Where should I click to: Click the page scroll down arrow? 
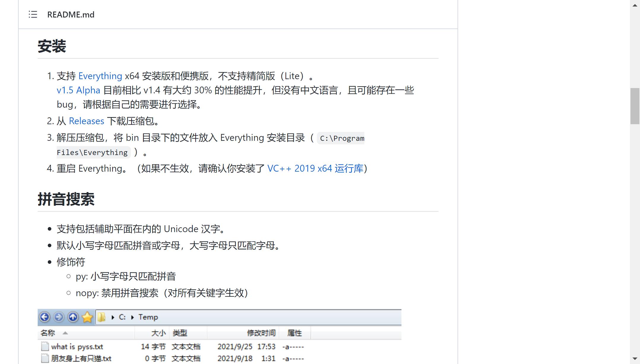pyautogui.click(x=635, y=359)
